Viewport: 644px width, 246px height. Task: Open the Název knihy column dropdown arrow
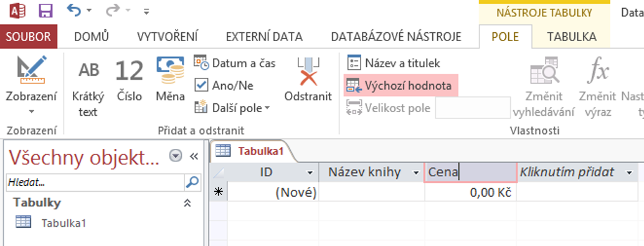point(417,173)
